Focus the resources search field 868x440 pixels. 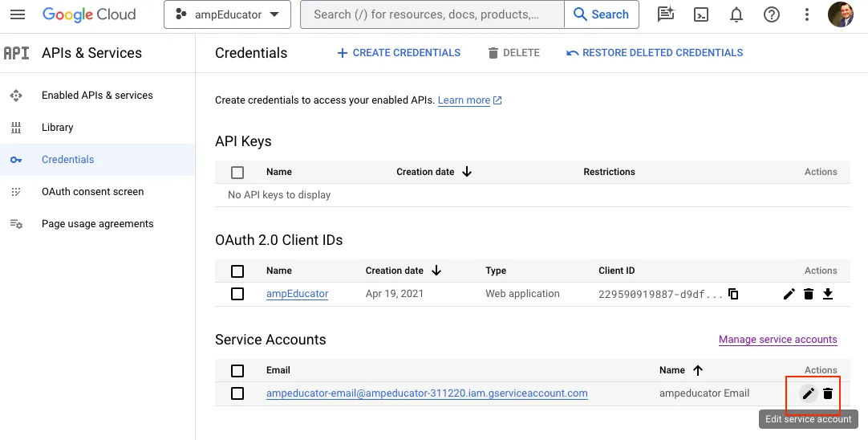tap(432, 14)
